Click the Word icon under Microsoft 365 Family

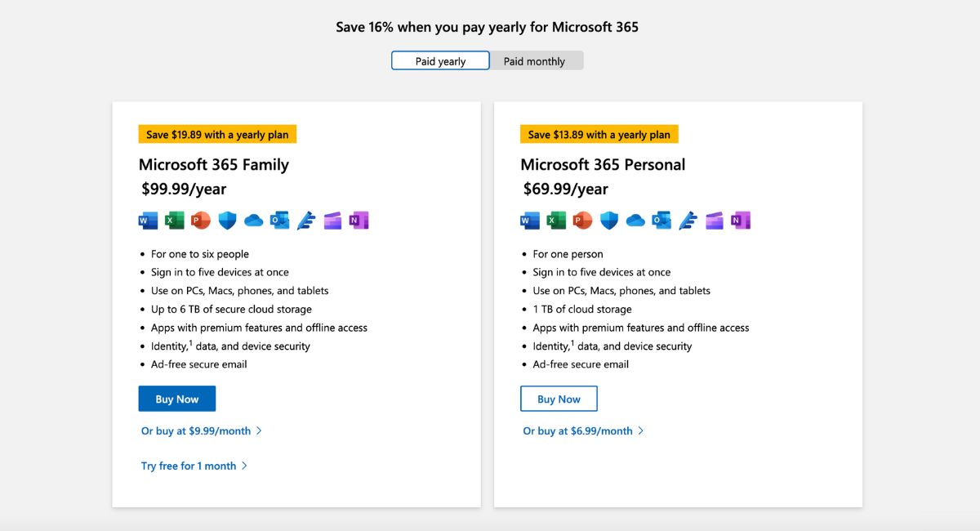tap(147, 220)
